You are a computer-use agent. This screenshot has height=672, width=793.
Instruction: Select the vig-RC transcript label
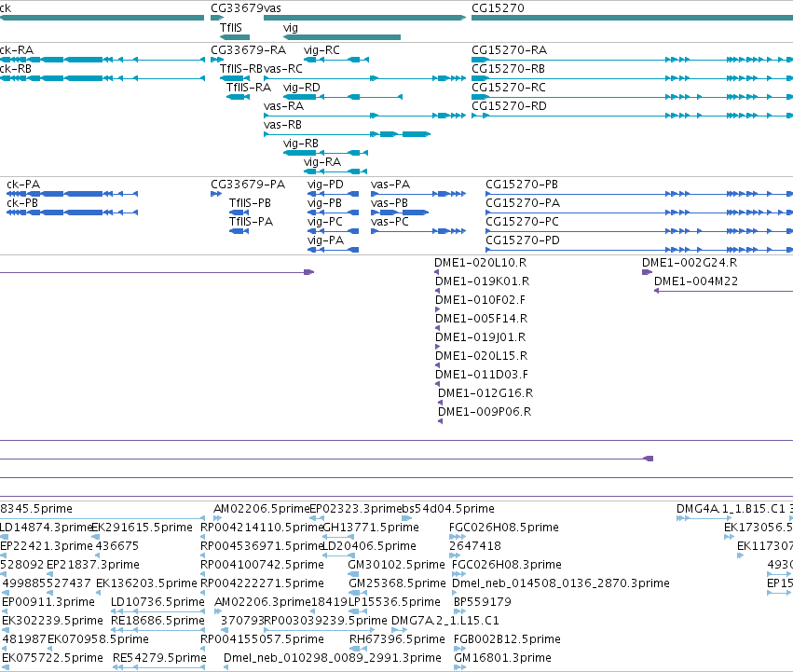tap(321, 50)
